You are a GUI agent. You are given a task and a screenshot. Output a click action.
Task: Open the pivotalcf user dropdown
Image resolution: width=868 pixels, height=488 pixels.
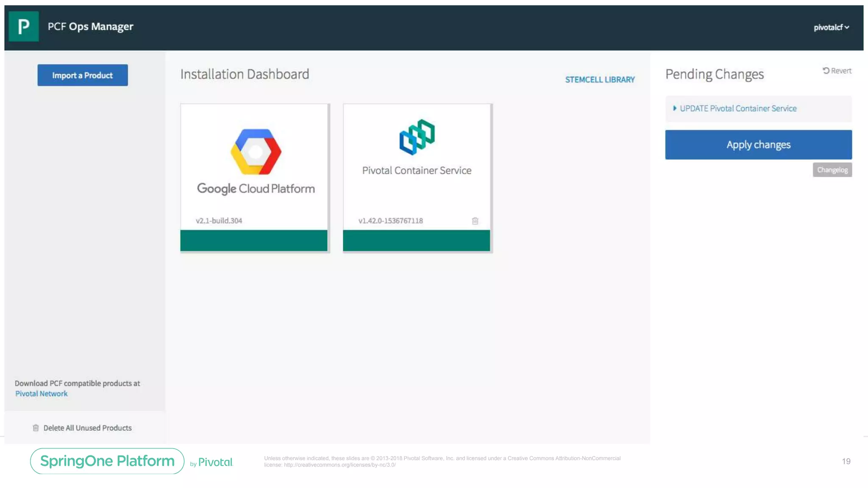831,27
